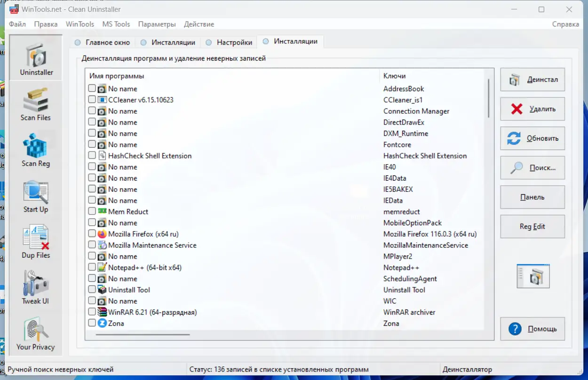Screen dimensions: 588x380
Task: Switch to the Главное окно tab
Action: tap(103, 42)
